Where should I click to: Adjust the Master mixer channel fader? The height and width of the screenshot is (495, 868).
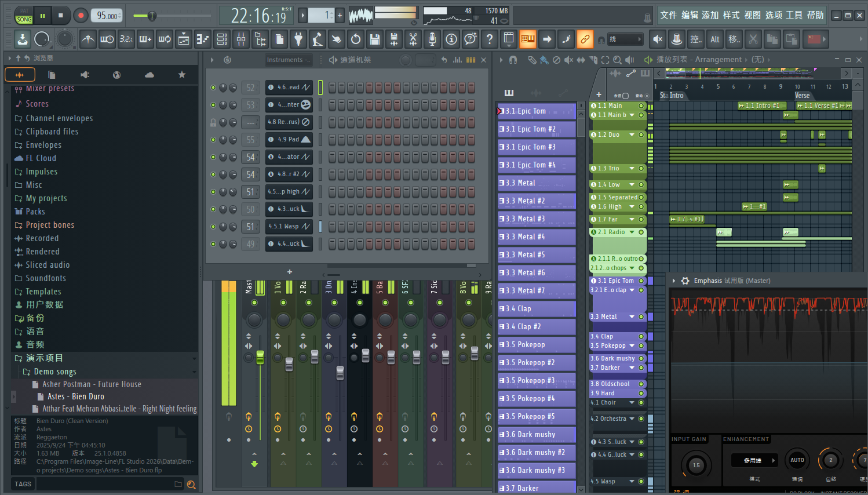(260, 357)
